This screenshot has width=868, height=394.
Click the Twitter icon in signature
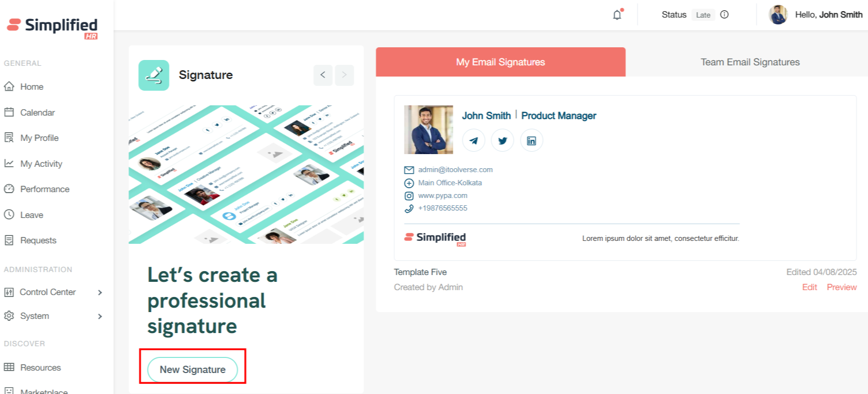[x=502, y=141]
